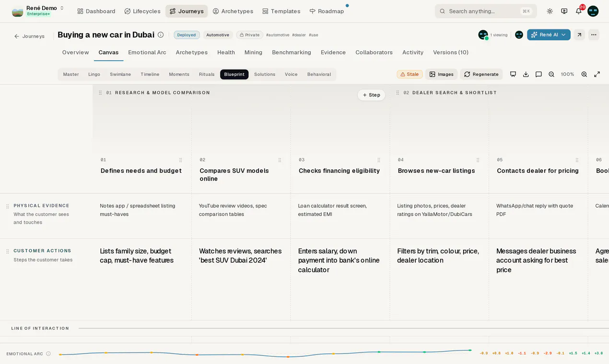Screen dimensions: 609x364
Task: Navigate to Archetypes in top navigation
Action: tap(233, 11)
